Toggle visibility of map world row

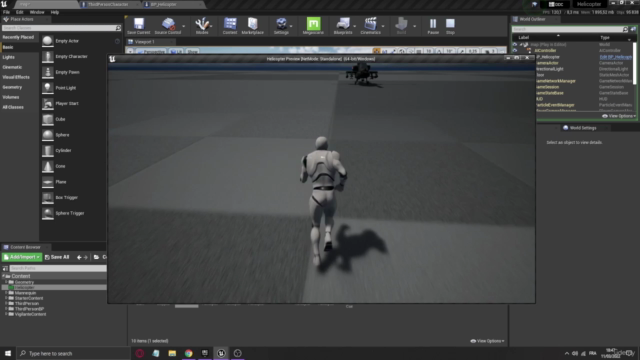click(515, 44)
